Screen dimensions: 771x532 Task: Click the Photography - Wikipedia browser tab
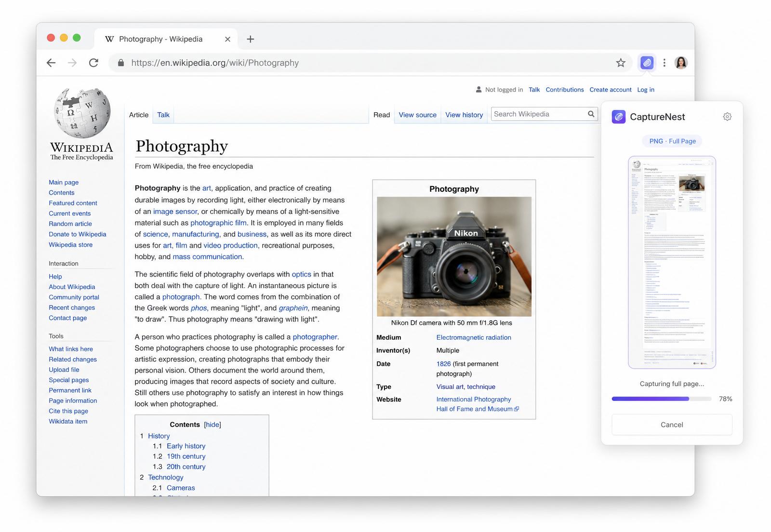pos(166,39)
